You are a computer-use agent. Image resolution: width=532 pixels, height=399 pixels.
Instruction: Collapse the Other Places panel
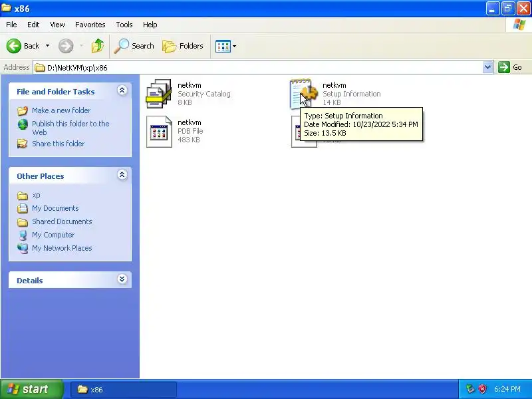[122, 175]
